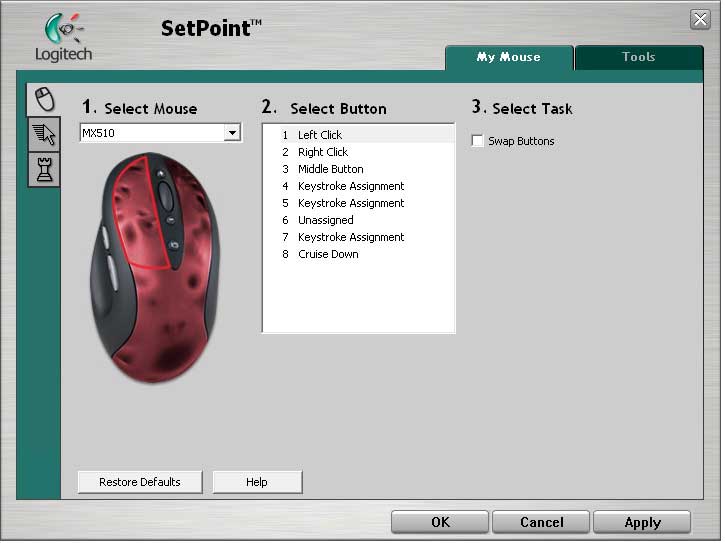725x543 pixels.
Task: Apply the settings with Apply button
Action: click(642, 522)
